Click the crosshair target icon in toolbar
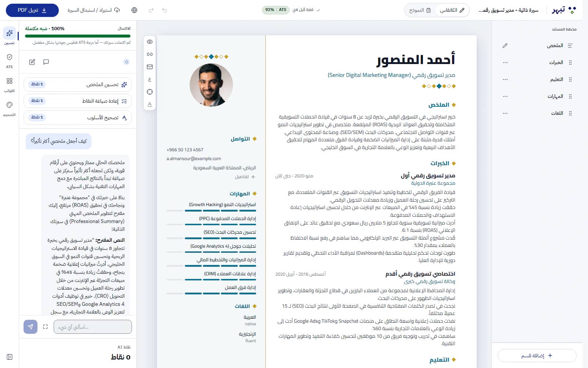Image resolution: width=588 pixels, height=368 pixels. pyautogui.click(x=150, y=92)
